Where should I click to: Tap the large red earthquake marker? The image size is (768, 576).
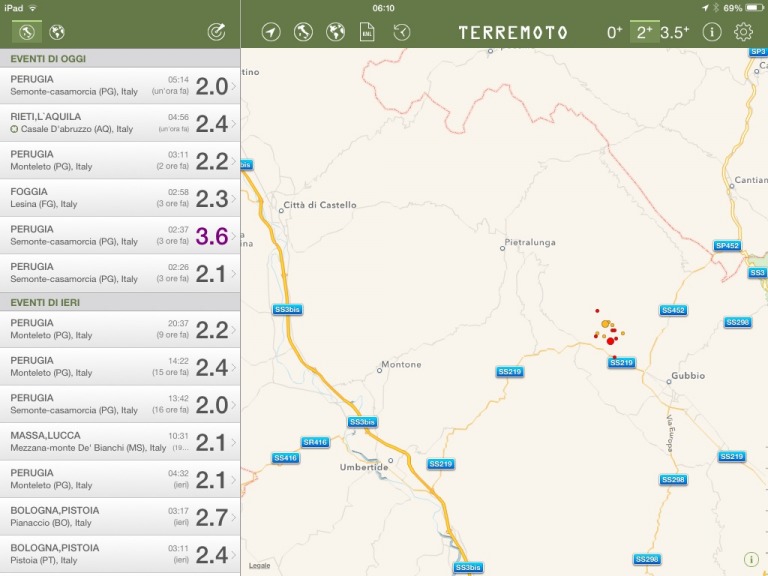611,341
